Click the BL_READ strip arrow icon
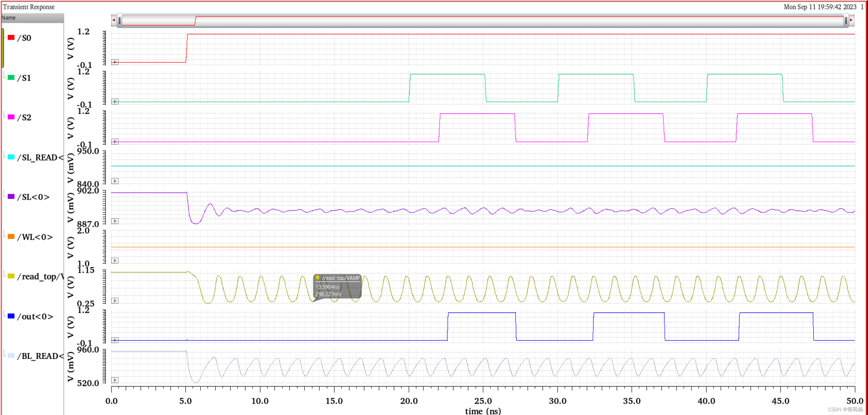This screenshot has height=415, width=868. point(115,380)
